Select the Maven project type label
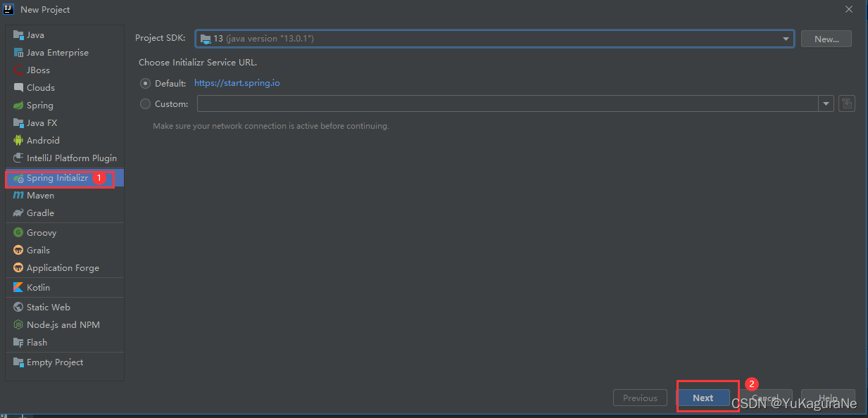Image resolution: width=868 pixels, height=418 pixels. click(x=40, y=196)
